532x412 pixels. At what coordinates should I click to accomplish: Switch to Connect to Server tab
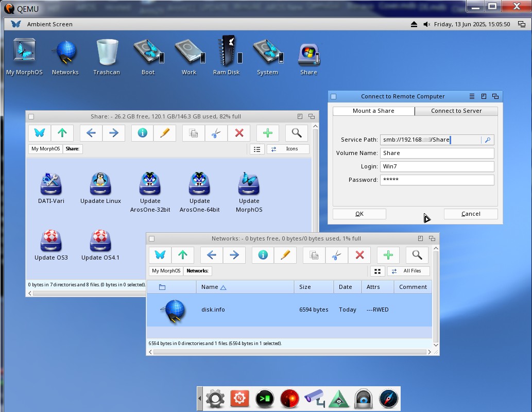(x=456, y=111)
